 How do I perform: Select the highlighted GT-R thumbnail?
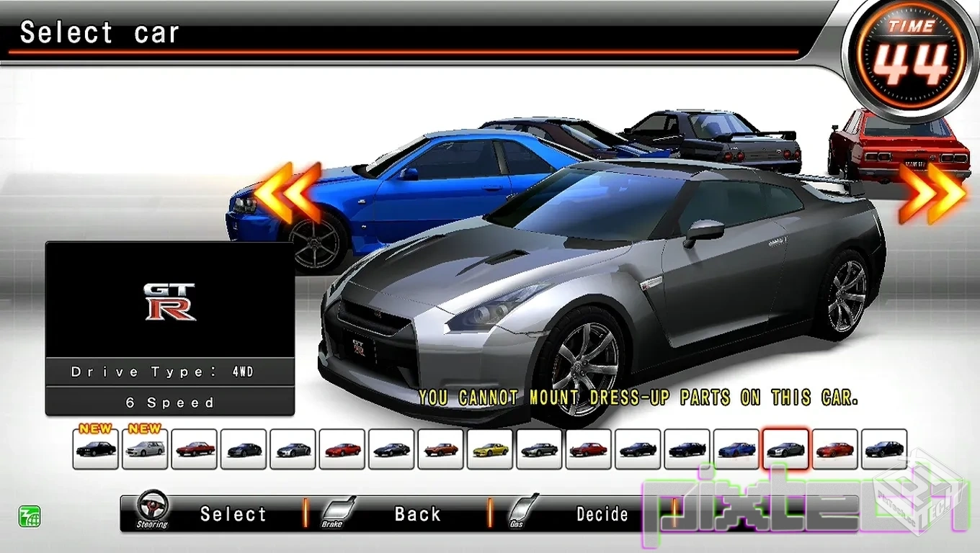coord(785,448)
